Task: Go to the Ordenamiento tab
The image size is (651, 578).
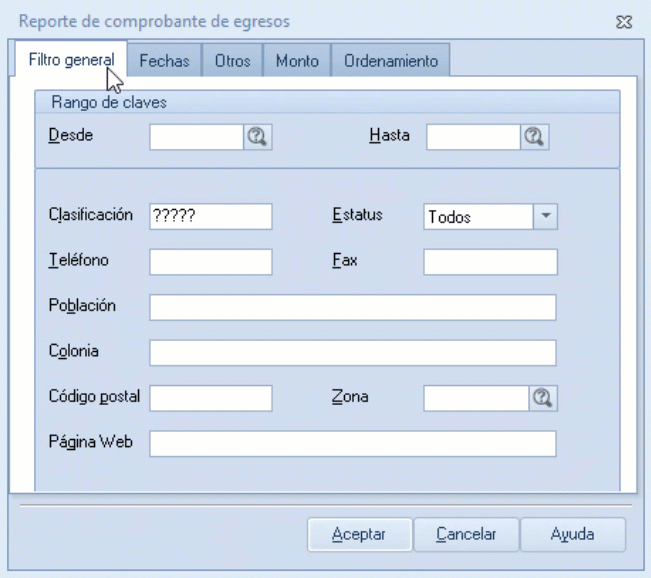Action: click(x=390, y=61)
